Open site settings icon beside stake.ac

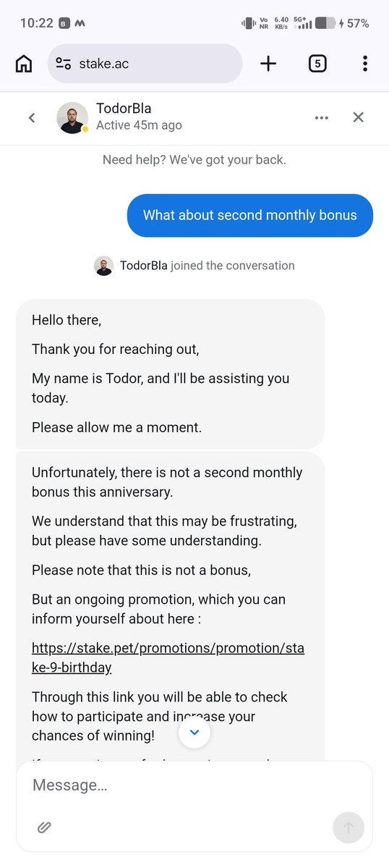pyautogui.click(x=64, y=64)
